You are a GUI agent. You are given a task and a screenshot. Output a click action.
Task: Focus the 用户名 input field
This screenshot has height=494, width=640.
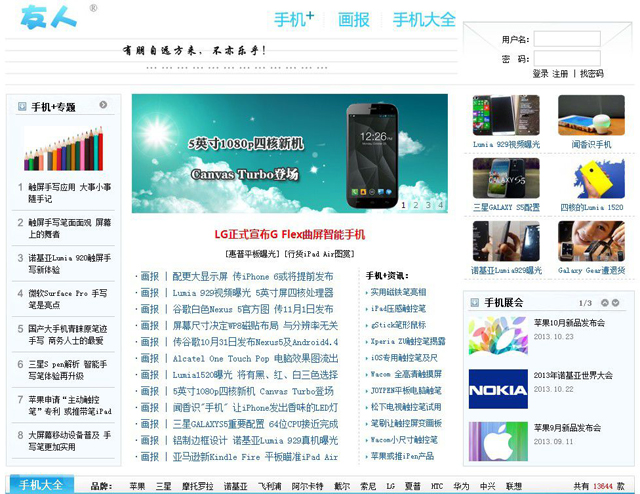pyautogui.click(x=567, y=39)
